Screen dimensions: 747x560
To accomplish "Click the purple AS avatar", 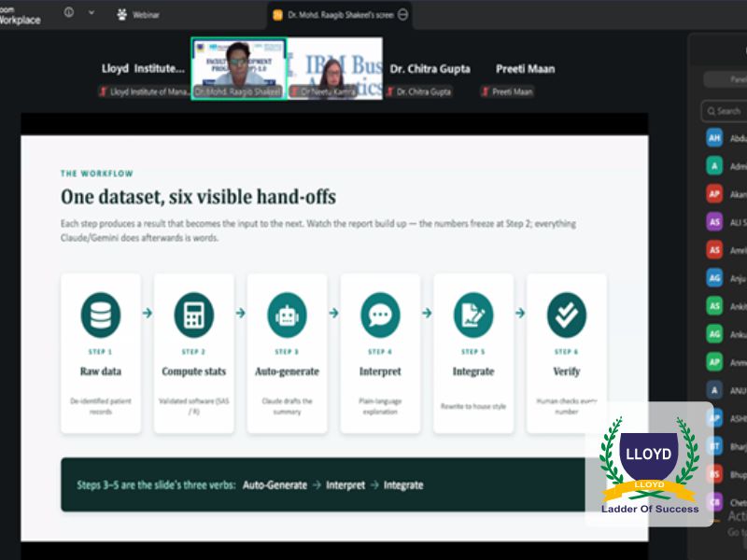I will pos(714,222).
